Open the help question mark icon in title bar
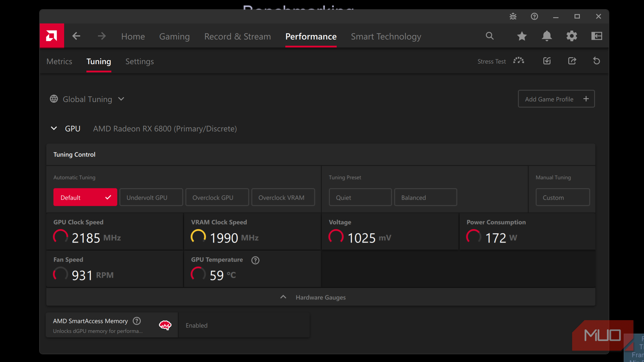Viewport: 644px width, 362px height. 534,17
